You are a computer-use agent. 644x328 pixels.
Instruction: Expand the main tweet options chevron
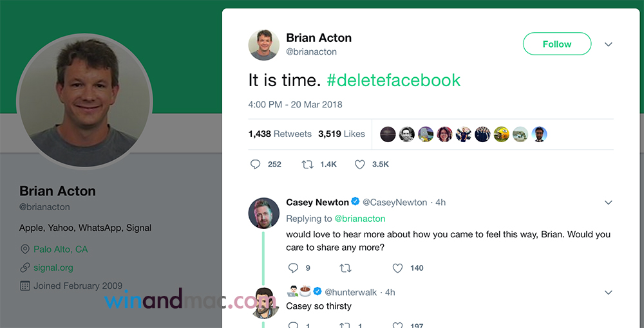[x=609, y=44]
